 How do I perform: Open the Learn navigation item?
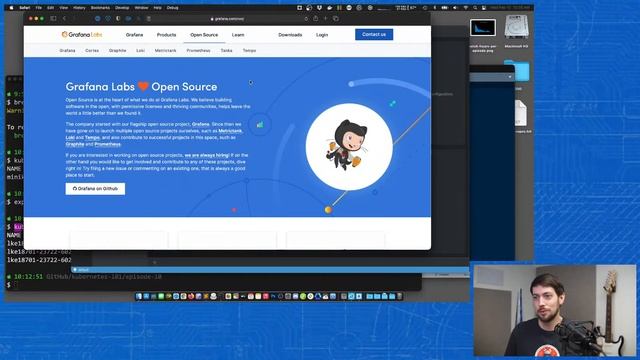(238, 35)
